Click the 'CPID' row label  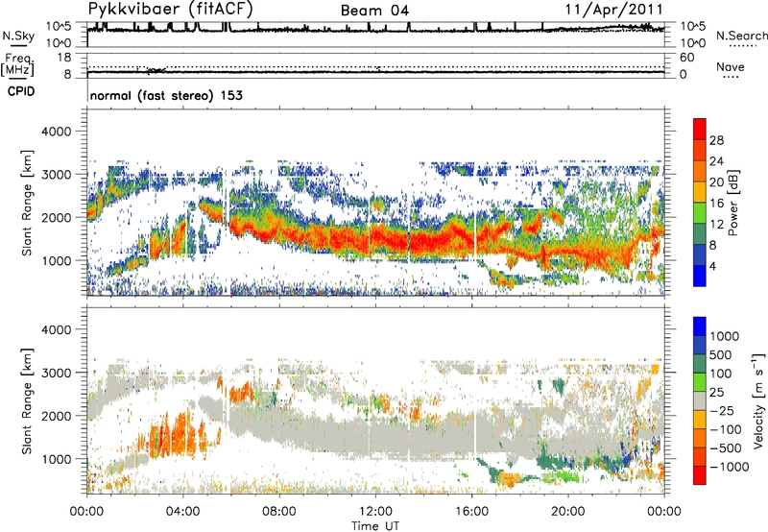tap(21, 91)
